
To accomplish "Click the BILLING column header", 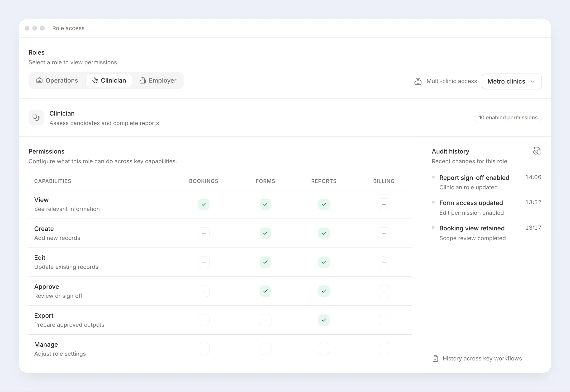I will pyautogui.click(x=384, y=181).
